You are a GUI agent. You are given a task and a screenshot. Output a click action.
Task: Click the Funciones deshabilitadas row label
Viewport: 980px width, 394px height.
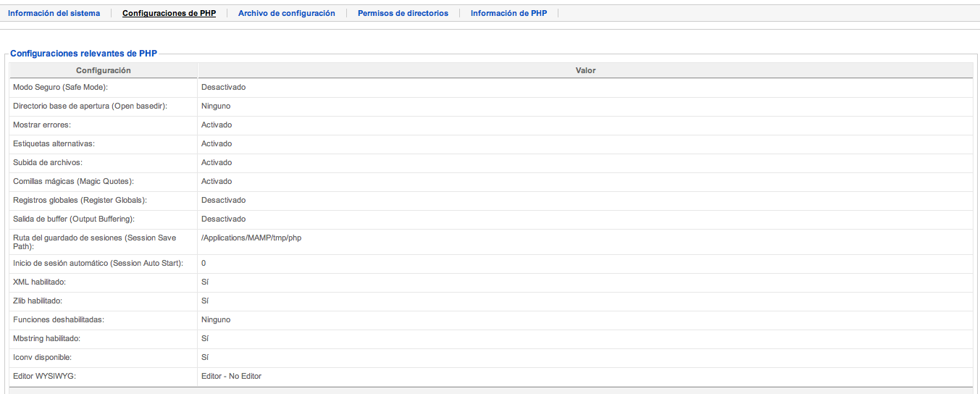(x=58, y=319)
